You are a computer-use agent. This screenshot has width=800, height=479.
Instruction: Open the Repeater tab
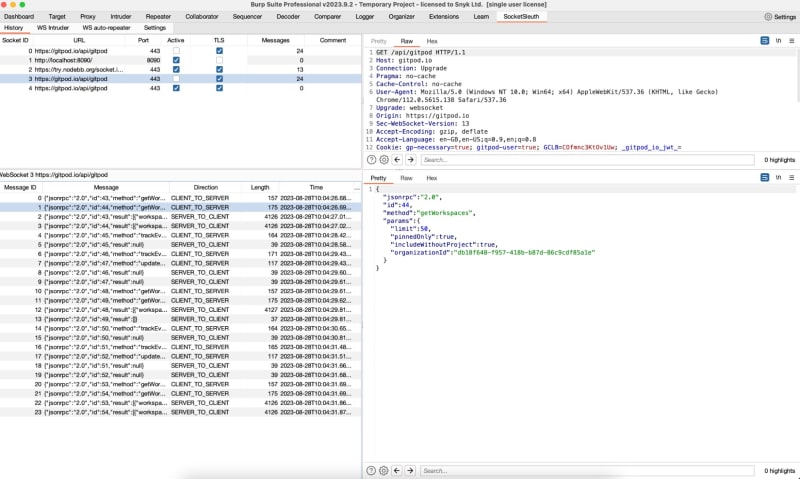tap(158, 16)
